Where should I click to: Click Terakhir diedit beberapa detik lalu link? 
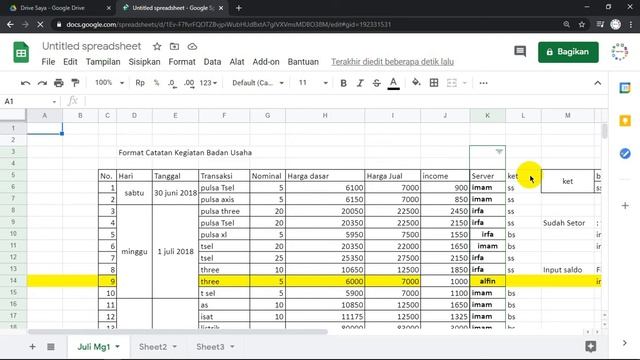[392, 62]
